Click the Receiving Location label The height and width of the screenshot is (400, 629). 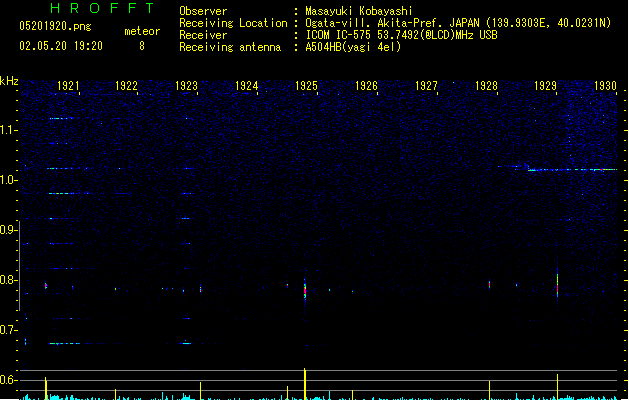(x=233, y=23)
